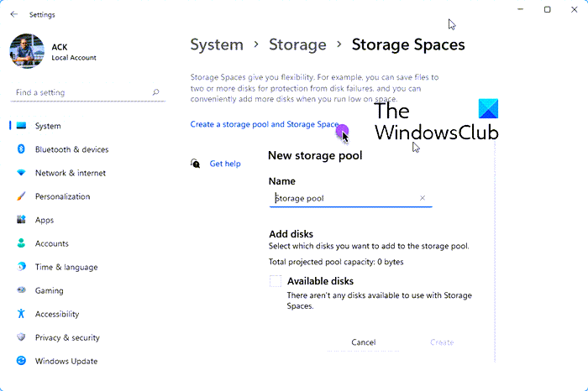
Task: Open the Get help link
Action: click(x=225, y=164)
